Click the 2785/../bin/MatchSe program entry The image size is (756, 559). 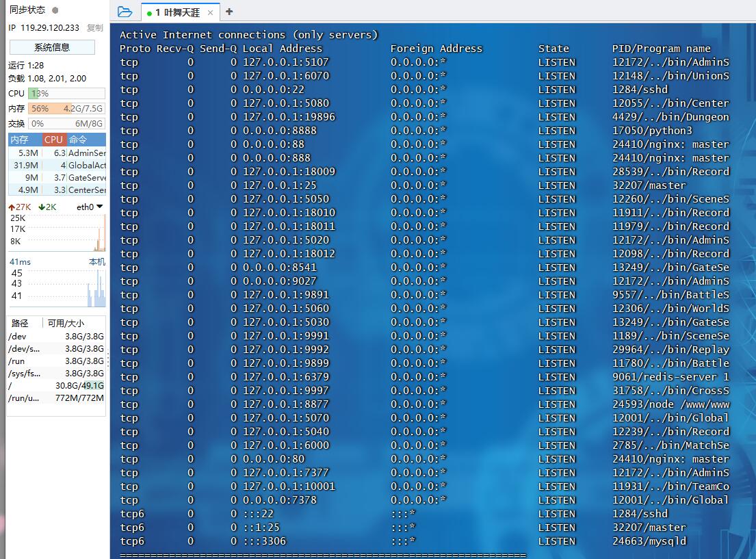coord(670,445)
